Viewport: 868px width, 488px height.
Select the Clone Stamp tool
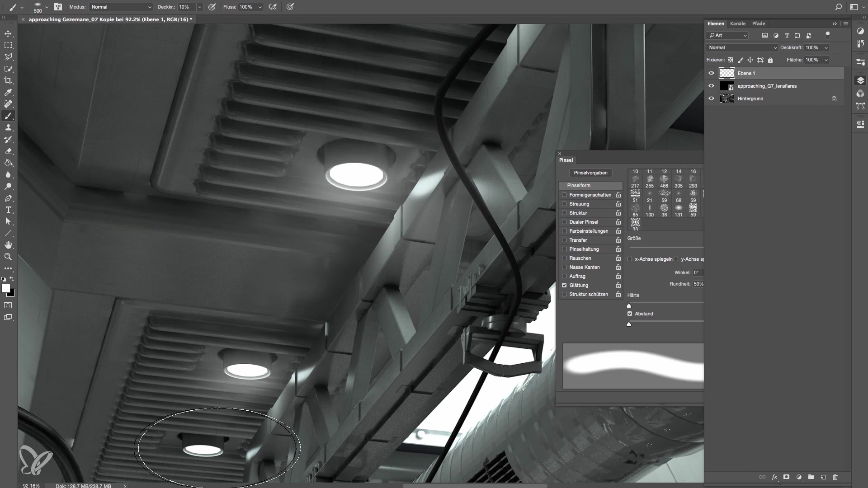8,128
